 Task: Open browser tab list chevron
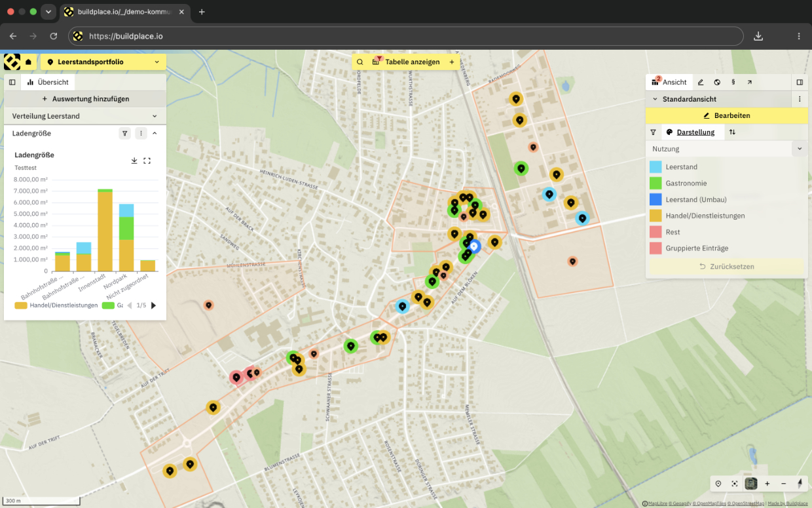[48, 12]
